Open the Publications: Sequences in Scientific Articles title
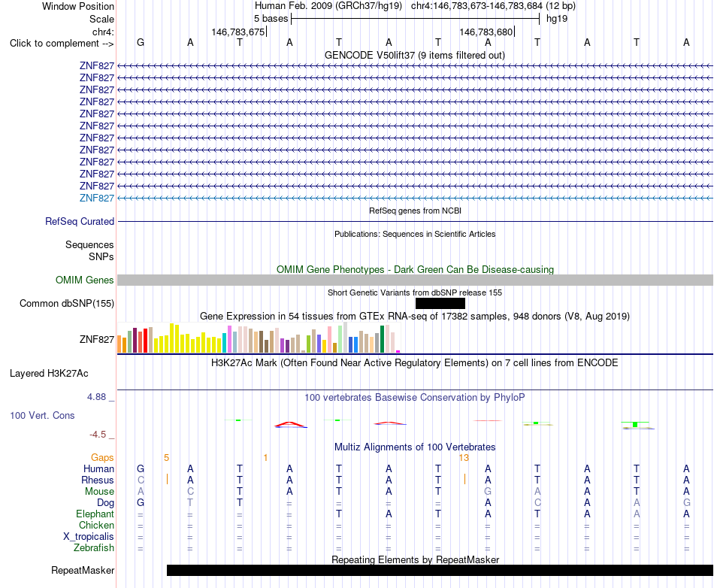Screen dimensions: 714x588 [415, 234]
